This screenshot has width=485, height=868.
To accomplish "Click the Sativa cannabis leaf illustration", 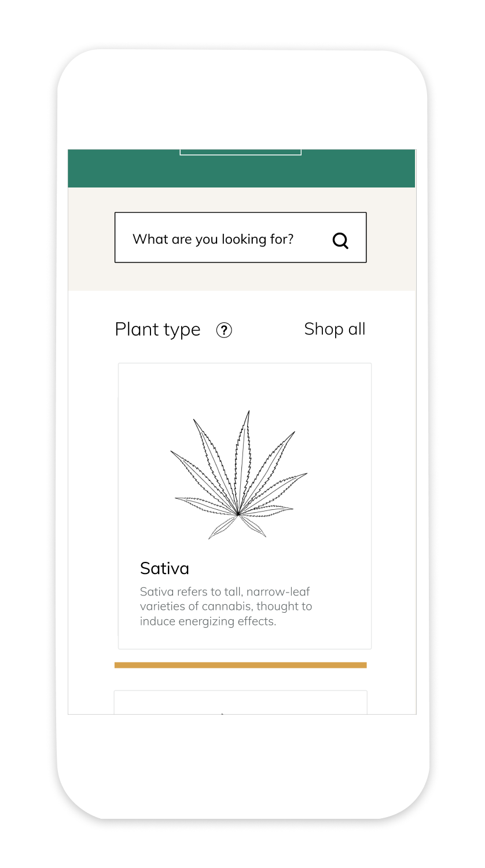I will 238,475.
